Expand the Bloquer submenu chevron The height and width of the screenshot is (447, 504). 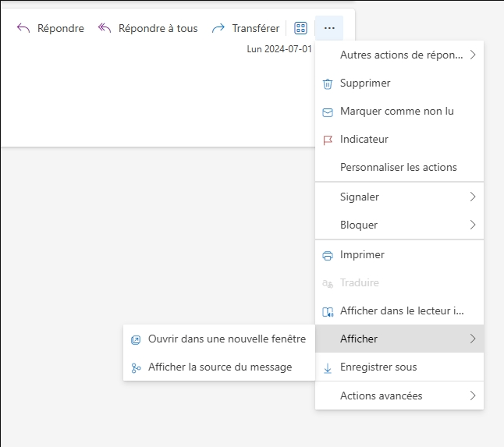click(x=473, y=225)
